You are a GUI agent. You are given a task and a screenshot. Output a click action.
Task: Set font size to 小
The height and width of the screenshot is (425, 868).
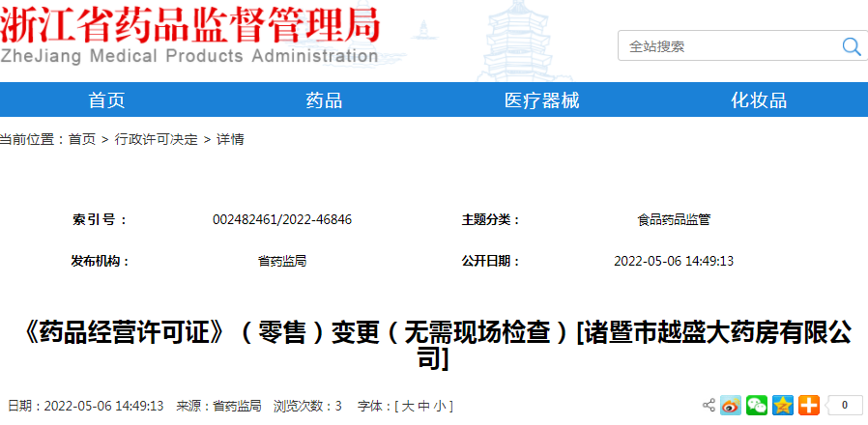coord(440,407)
